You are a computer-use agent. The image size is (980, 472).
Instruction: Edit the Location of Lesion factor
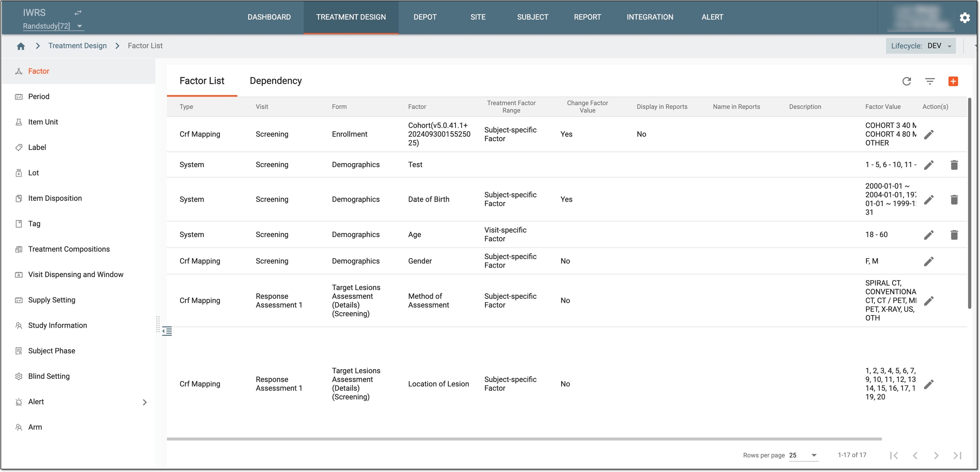click(929, 384)
